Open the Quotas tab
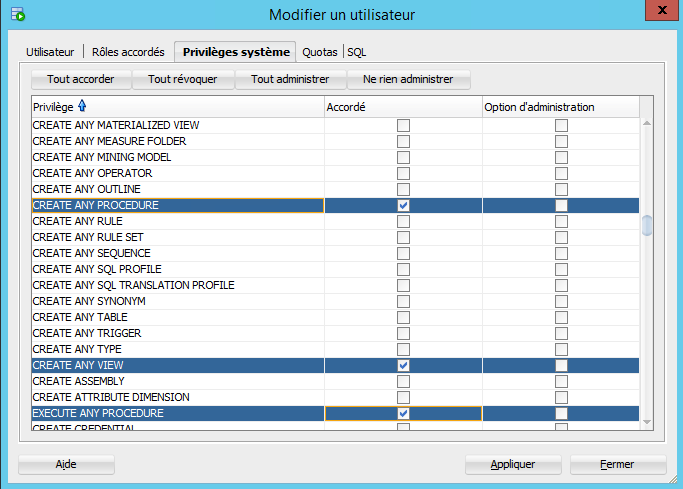 click(320, 51)
